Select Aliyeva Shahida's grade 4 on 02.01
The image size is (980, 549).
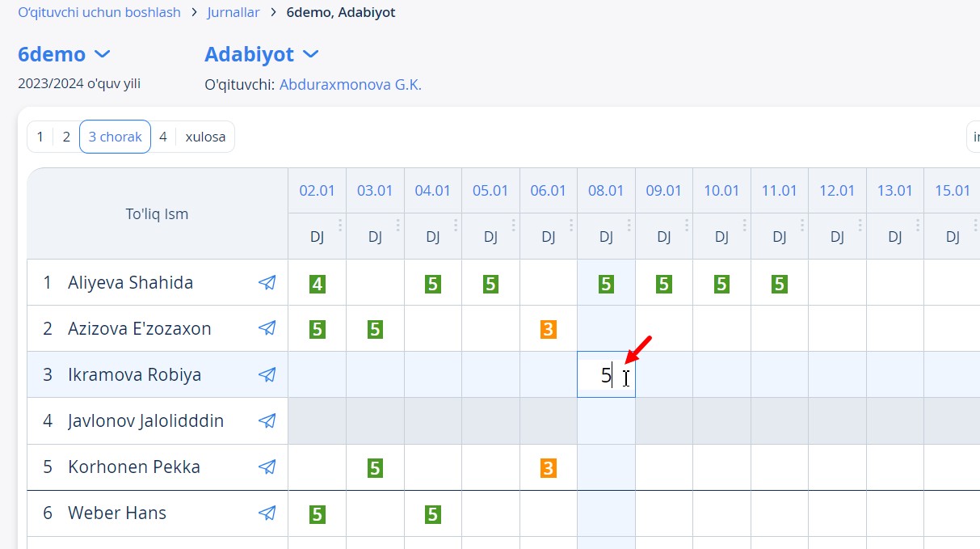click(x=318, y=284)
